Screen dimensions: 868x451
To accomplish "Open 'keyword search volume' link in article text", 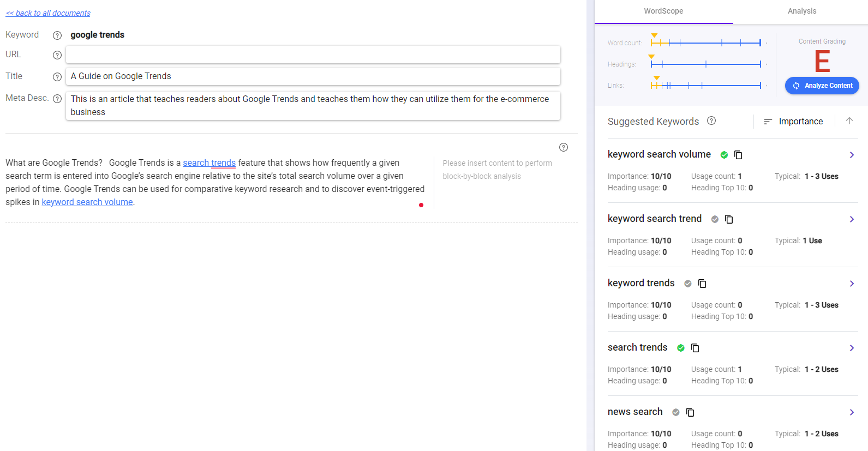I will click(x=87, y=202).
